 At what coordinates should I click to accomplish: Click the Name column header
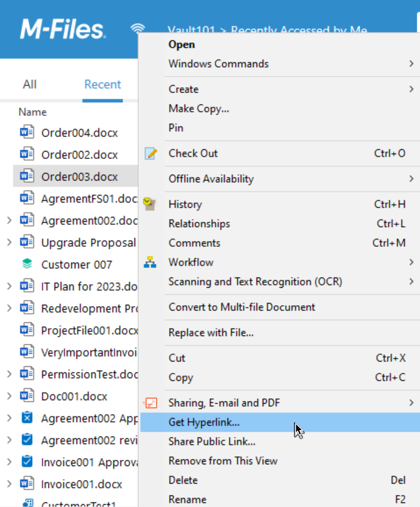click(x=32, y=112)
